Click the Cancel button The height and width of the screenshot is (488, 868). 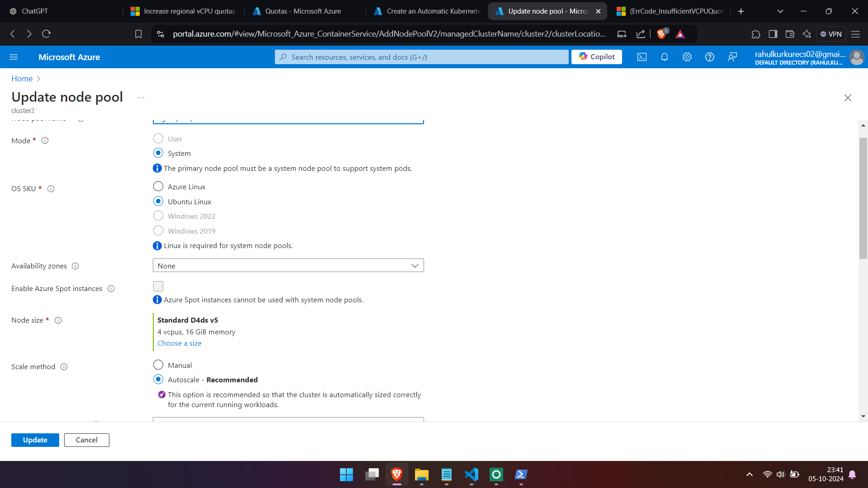[x=86, y=440]
